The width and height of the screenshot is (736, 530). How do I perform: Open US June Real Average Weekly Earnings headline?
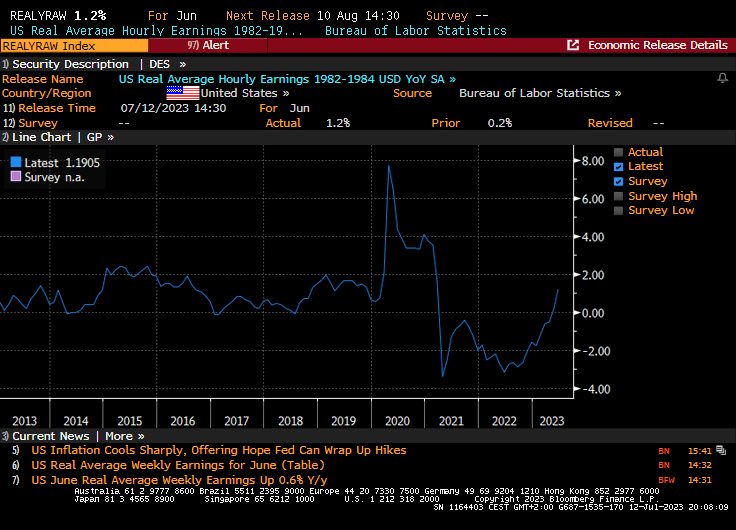[179, 480]
